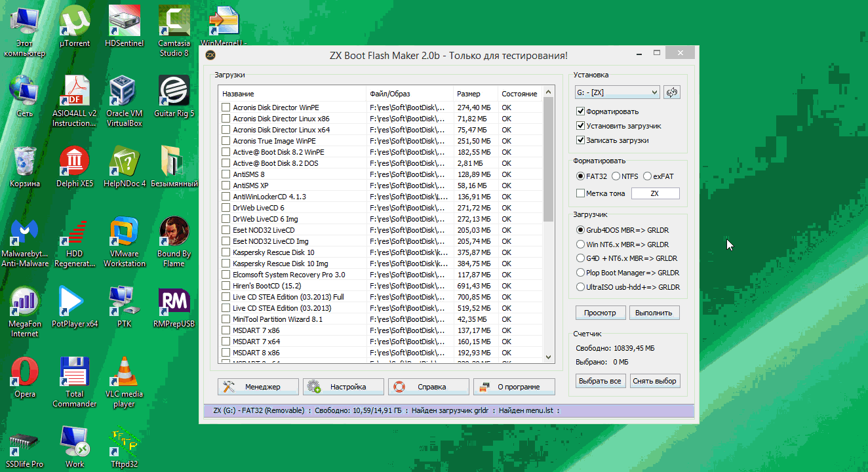Select the Сеть network icon
Screen dimensions: 868x472
pyautogui.click(x=25, y=96)
